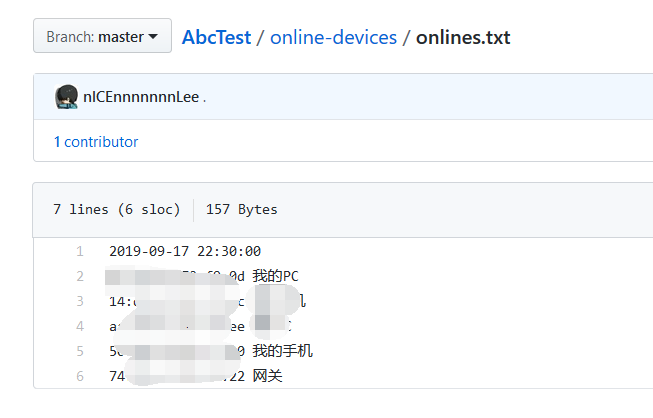Viewport: 653px width, 418px height.
Task: Click the onlines.txt file name
Action: [x=463, y=38]
